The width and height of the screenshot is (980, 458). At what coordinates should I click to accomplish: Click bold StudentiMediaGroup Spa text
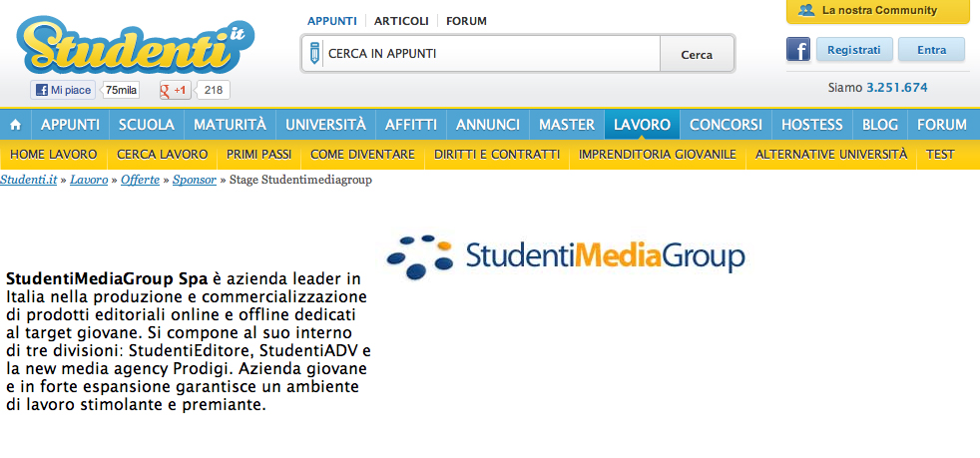click(106, 278)
